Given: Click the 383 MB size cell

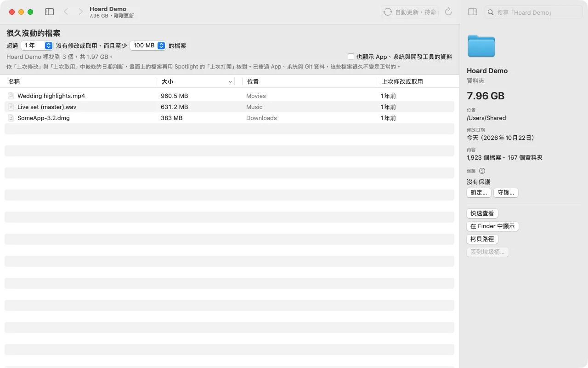Looking at the screenshot, I should pos(171,118).
